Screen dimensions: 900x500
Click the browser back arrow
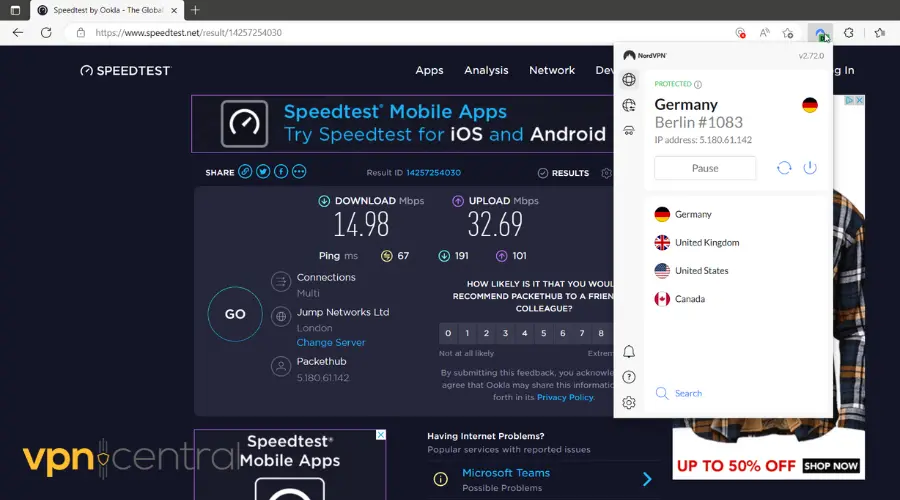coord(18,33)
